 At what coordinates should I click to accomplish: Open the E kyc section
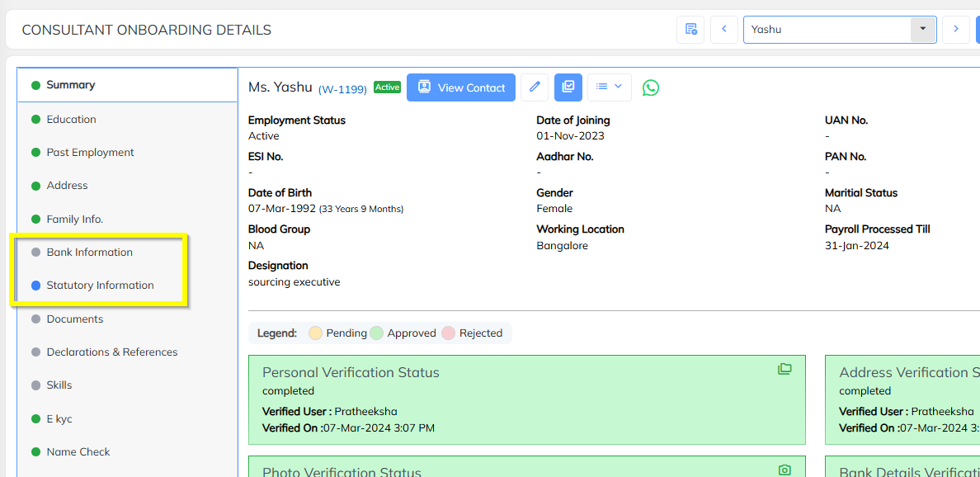pyautogui.click(x=59, y=419)
